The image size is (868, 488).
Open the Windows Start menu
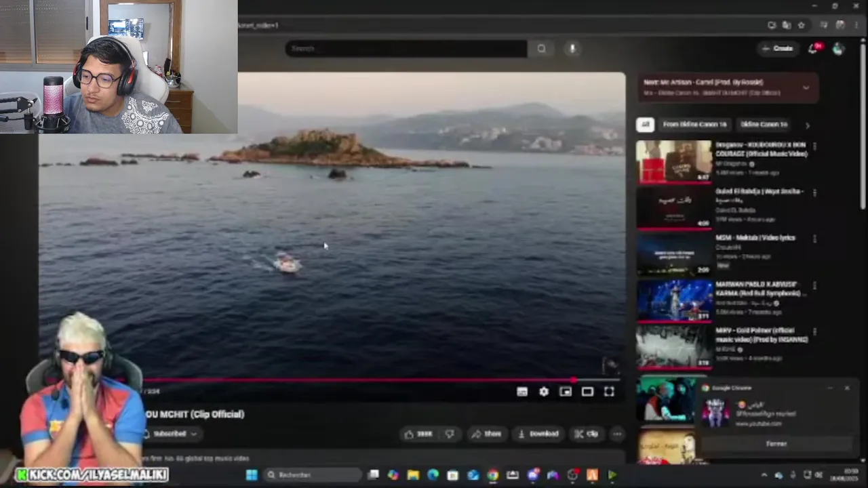[252, 475]
